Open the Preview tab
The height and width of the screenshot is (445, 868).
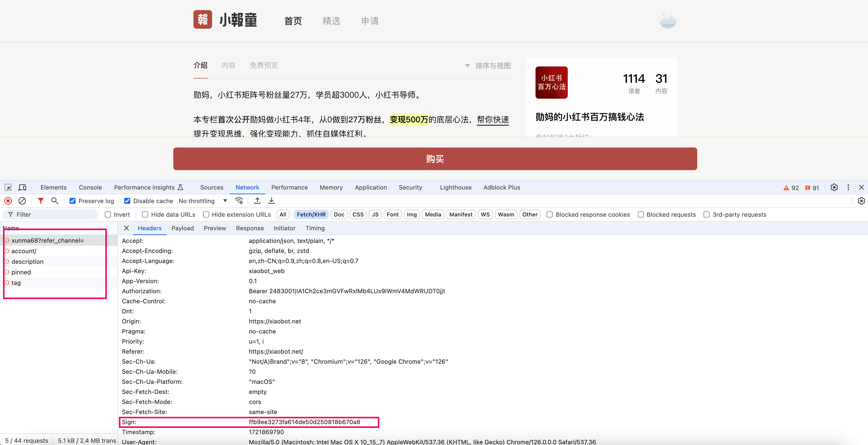pos(215,228)
